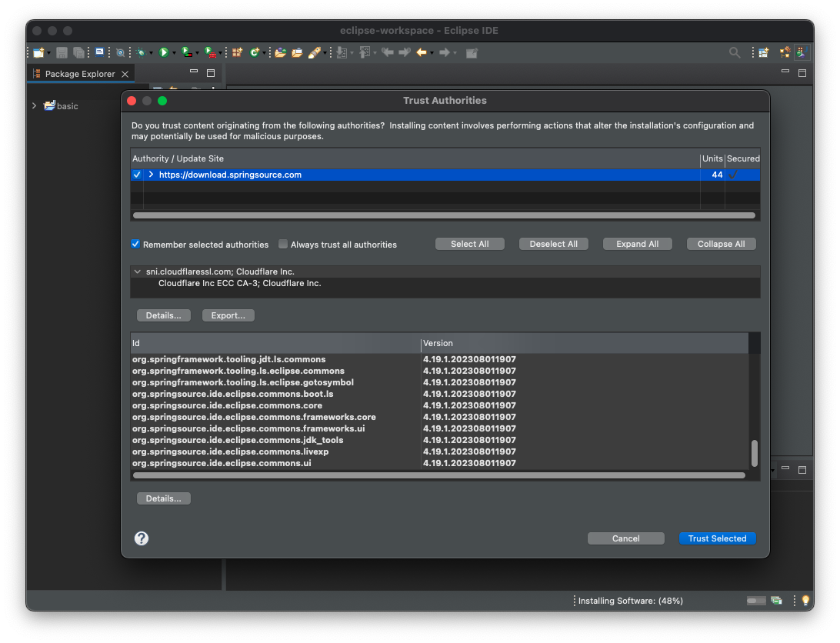Click the Open Task folder icon
Screen dimensions: 840x643
pyautogui.click(x=297, y=52)
